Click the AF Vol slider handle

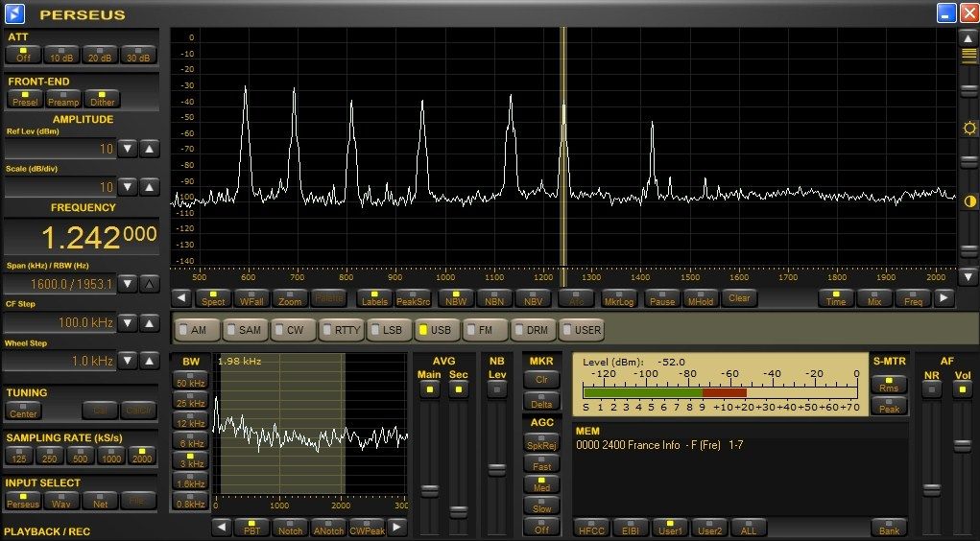(963, 445)
